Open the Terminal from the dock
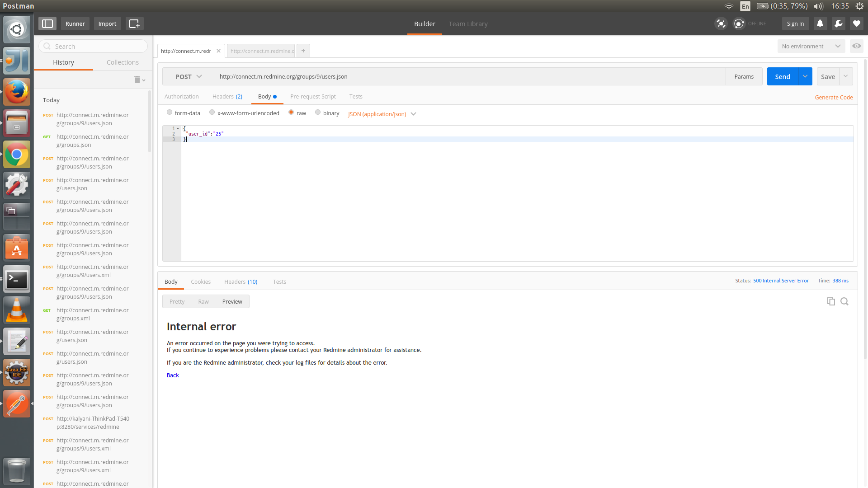 17,280
